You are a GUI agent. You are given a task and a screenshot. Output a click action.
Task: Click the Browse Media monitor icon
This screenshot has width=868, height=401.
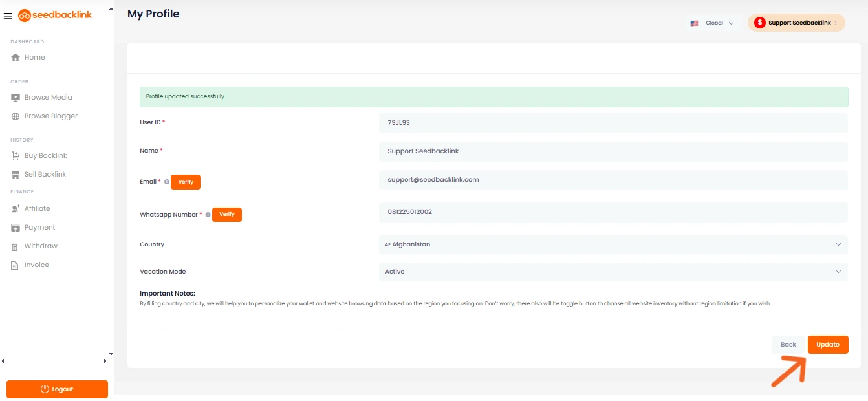coord(16,98)
